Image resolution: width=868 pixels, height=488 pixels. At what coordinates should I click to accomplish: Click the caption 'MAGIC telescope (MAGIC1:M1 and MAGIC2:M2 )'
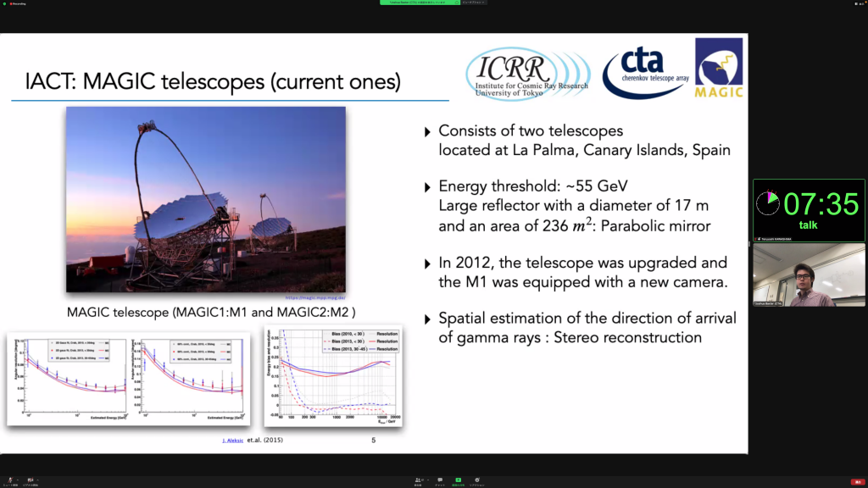[x=211, y=313]
